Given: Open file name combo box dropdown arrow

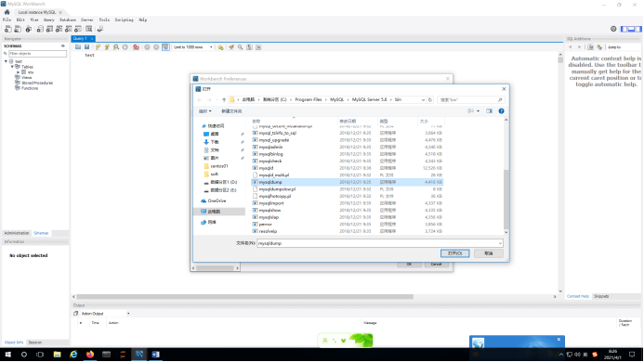Looking at the screenshot, I should pos(500,243).
